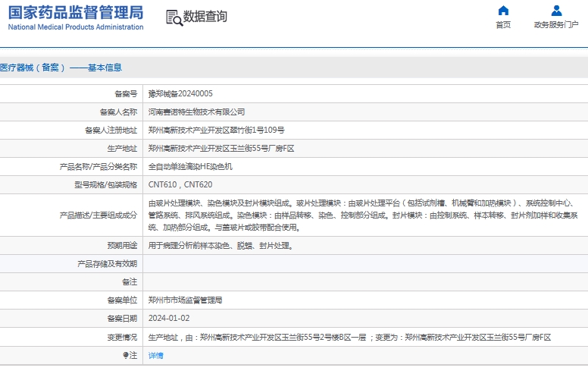
Task: Click company name 河南赛诺特生物技术有限公司
Action: coord(196,112)
